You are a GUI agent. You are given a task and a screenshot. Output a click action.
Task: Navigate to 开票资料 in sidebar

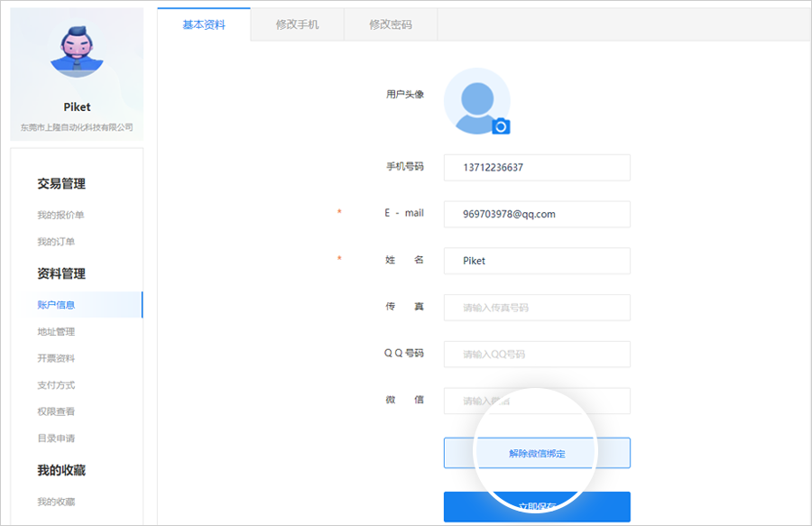coord(56,358)
